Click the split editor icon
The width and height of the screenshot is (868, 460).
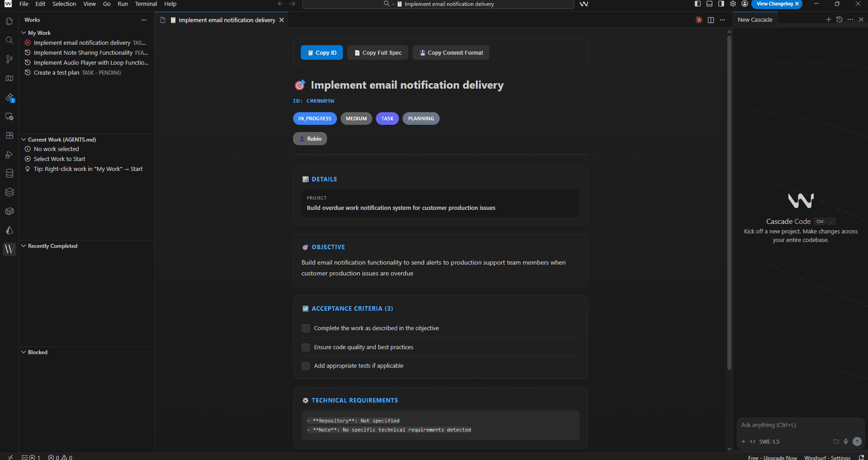click(711, 20)
